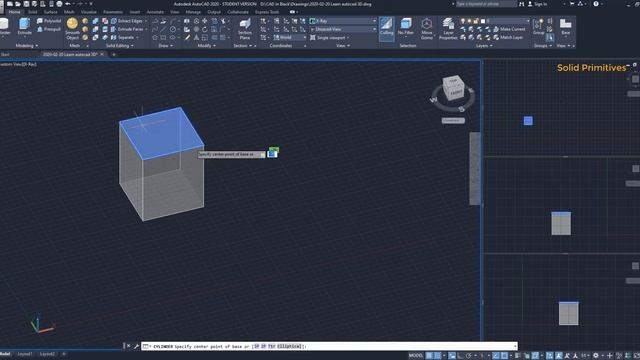Expand the Draw panel

165,46
